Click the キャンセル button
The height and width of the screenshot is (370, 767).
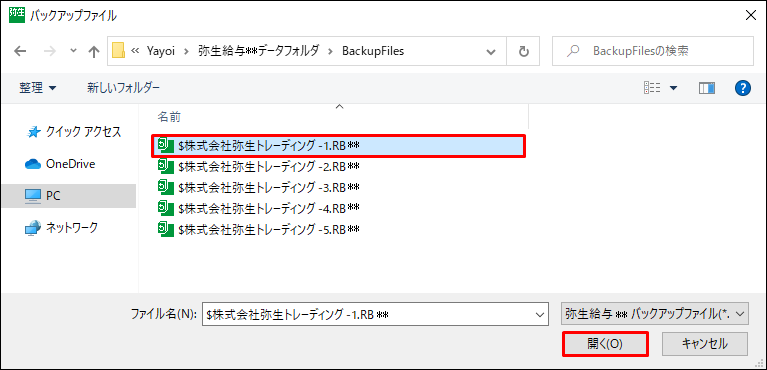pyautogui.click(x=704, y=344)
